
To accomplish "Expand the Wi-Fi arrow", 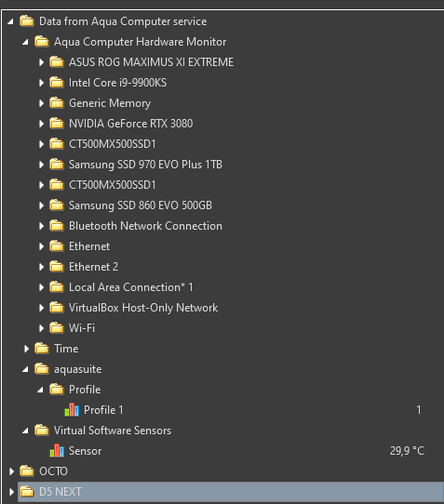I will pos(41,328).
